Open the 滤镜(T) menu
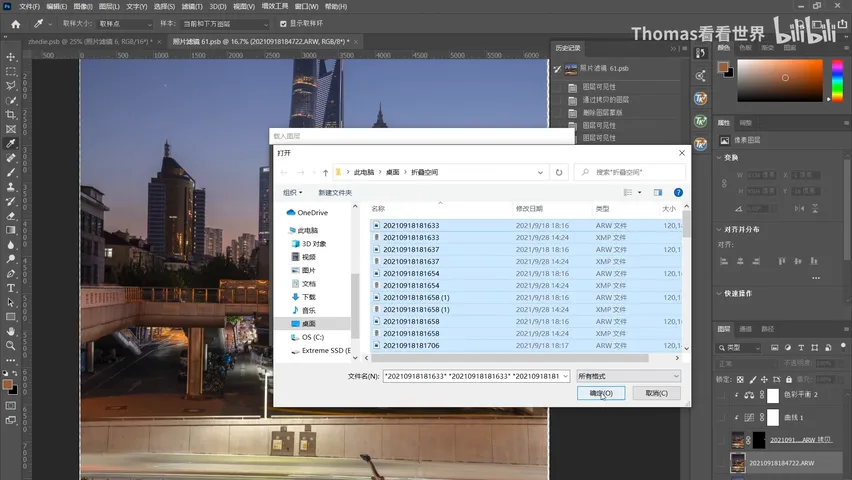852x480 pixels. point(192,7)
